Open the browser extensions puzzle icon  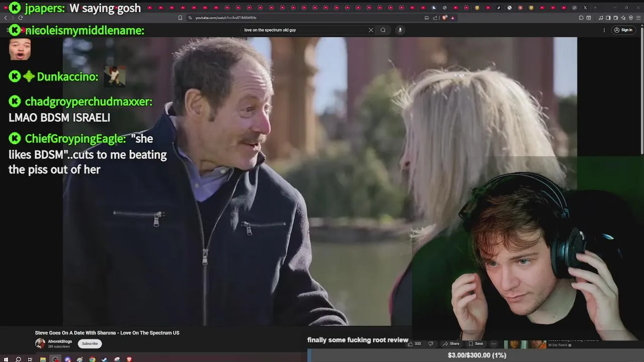click(x=581, y=18)
